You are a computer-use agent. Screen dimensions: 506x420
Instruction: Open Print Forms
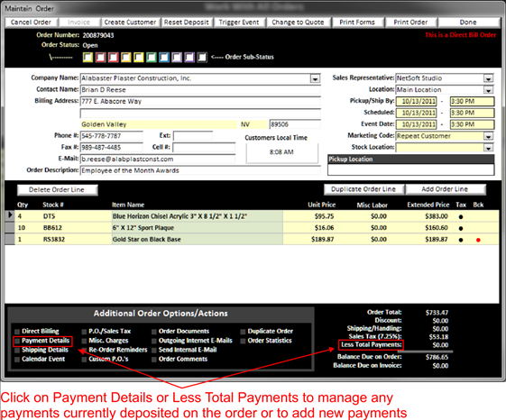357,23
